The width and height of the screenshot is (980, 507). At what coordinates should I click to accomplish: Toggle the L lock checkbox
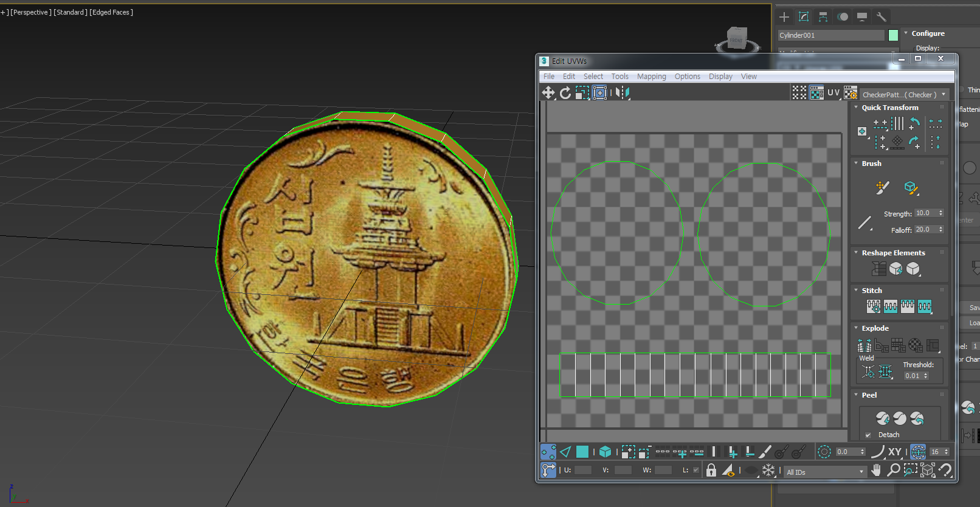tap(696, 470)
